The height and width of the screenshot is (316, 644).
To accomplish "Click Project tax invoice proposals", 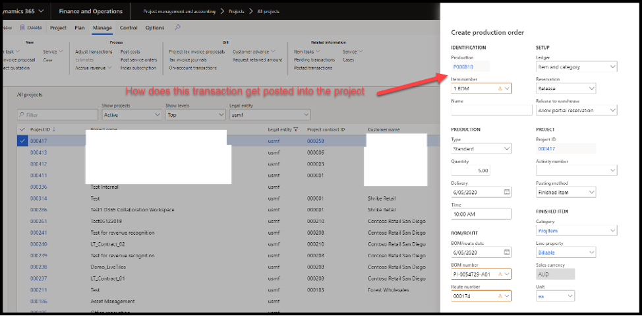I will [x=197, y=51].
